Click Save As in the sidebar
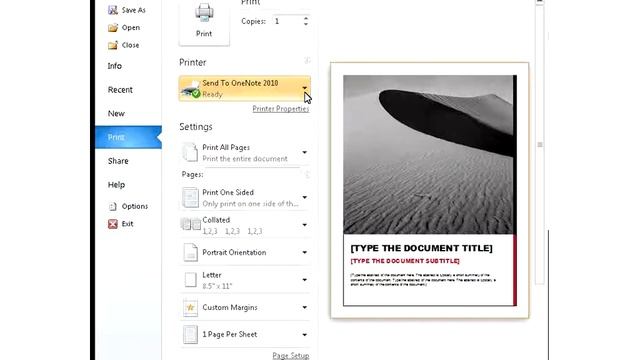The width and height of the screenshot is (640, 360). 133,10
